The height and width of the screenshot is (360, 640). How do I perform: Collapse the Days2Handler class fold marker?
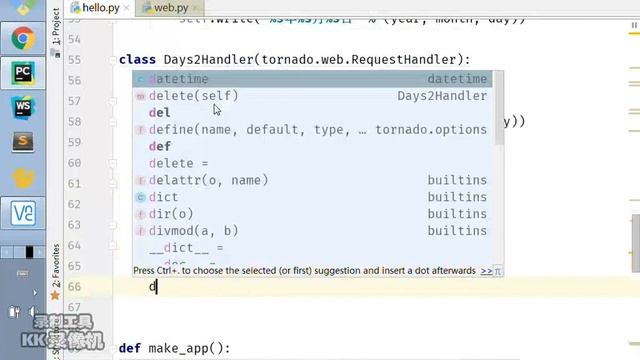click(113, 60)
